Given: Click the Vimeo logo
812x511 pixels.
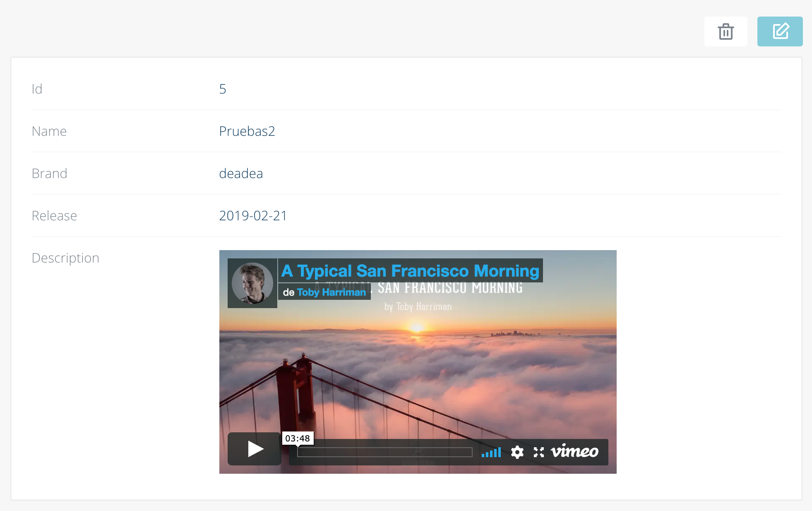Looking at the screenshot, I should click(574, 451).
